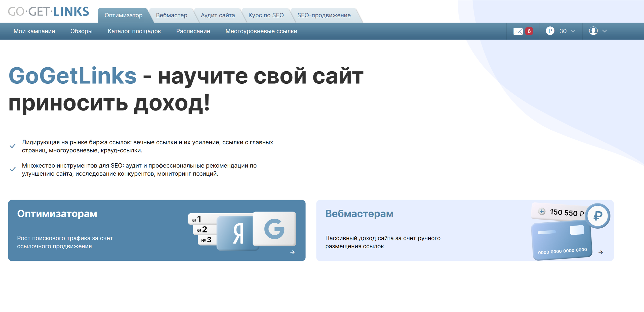The width and height of the screenshot is (644, 312).
Task: Select the Курс по SEO tab
Action: (x=266, y=15)
